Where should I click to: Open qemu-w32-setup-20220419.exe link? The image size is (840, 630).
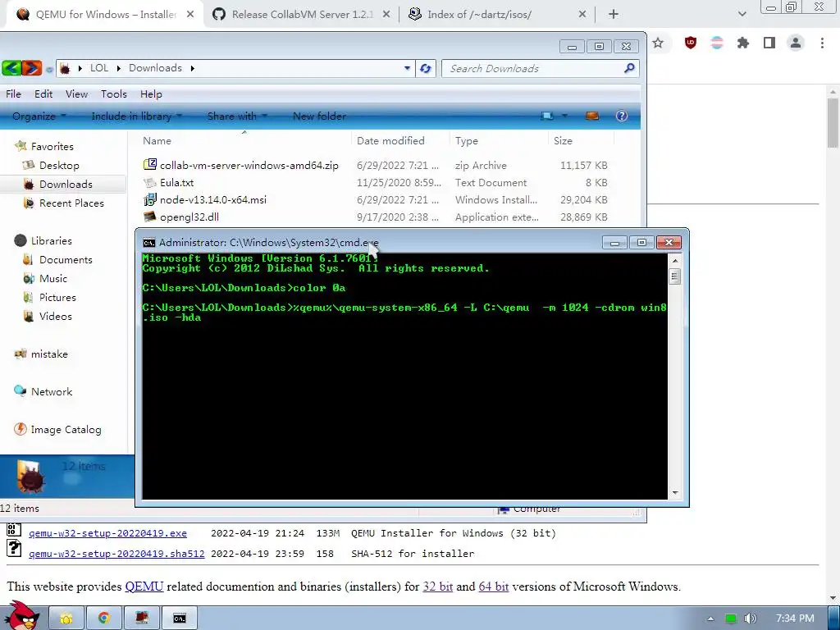[x=107, y=533]
